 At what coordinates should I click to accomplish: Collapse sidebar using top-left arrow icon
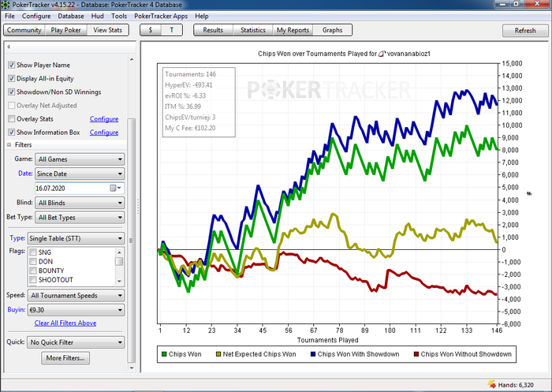point(9,47)
